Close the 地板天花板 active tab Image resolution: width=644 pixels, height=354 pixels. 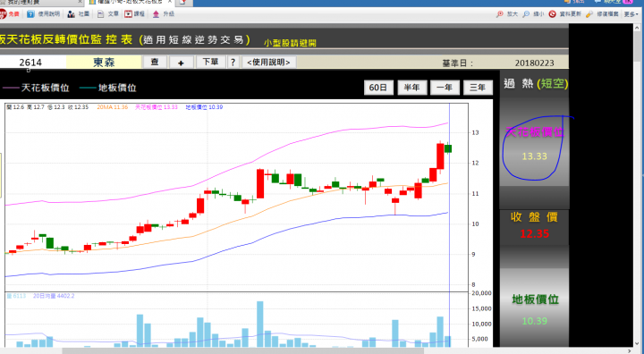tap(170, 2)
